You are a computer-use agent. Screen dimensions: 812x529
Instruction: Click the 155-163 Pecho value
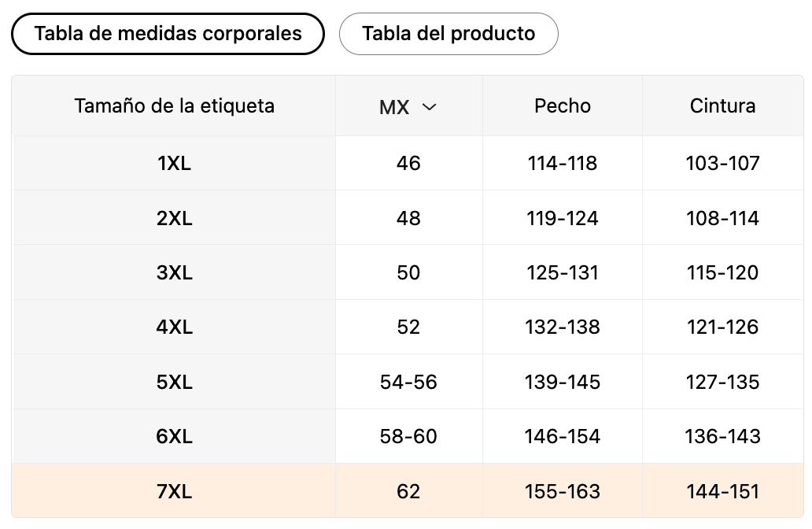click(x=563, y=492)
